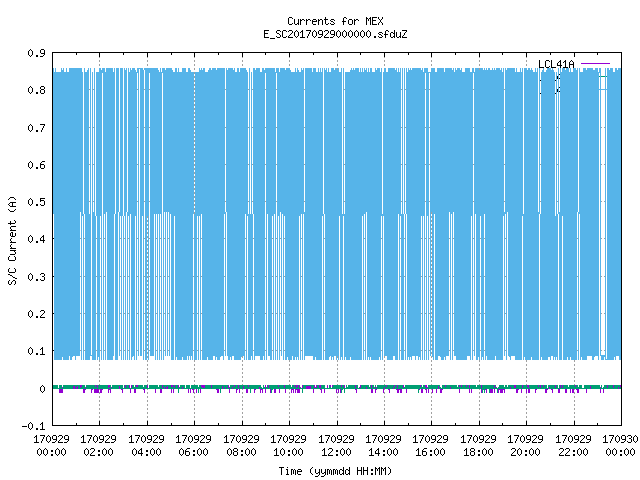Click the y-axis tick label '0.6'
Image resolution: width=640 pixels, height=480 pixels.
click(36, 165)
